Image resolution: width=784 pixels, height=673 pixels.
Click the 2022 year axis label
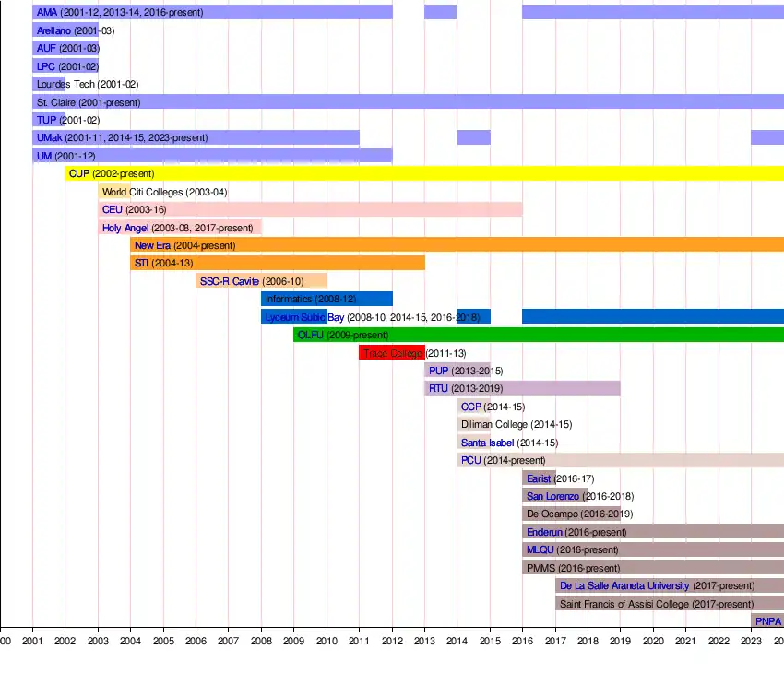pos(719,641)
